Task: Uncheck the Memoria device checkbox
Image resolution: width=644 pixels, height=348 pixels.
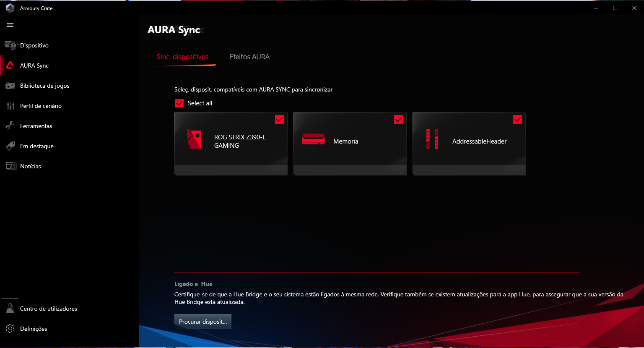Action: point(399,120)
